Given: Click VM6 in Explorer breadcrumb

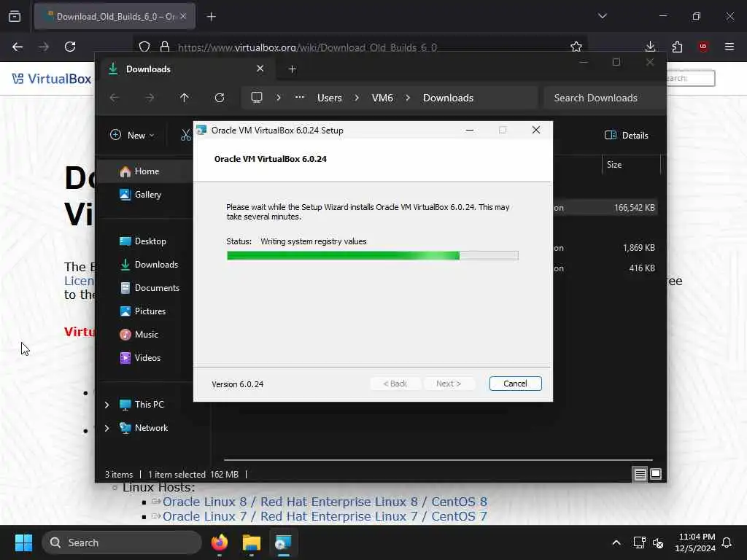Looking at the screenshot, I should coord(382,98).
